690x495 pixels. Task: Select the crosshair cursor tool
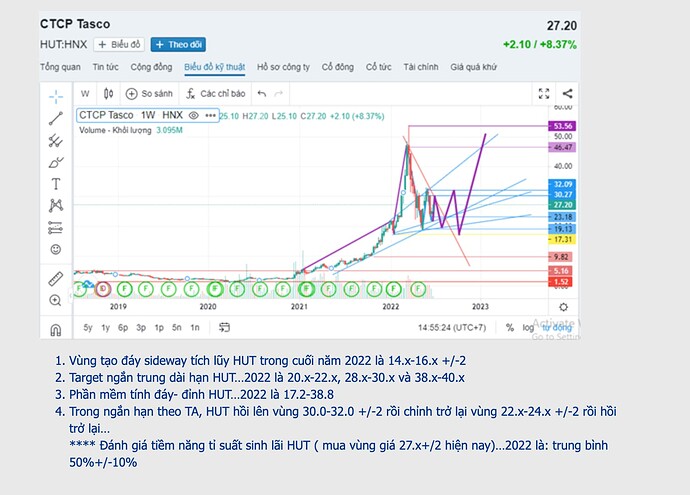[x=56, y=96]
